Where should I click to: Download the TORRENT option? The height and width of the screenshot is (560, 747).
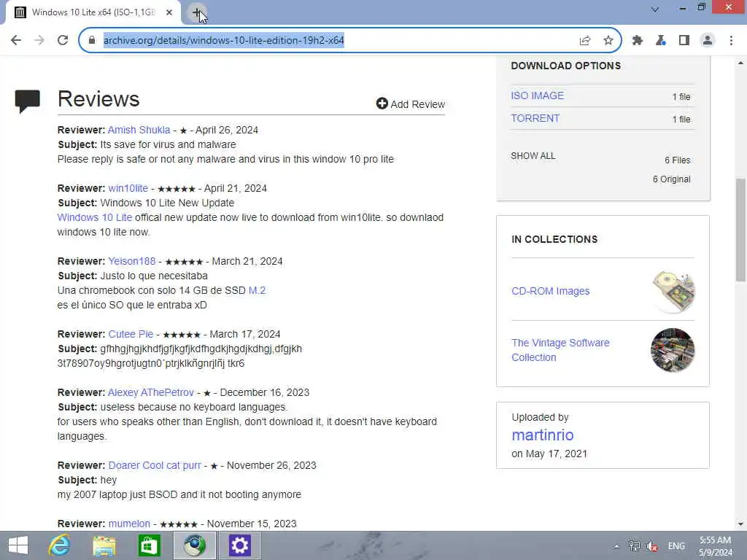click(535, 118)
